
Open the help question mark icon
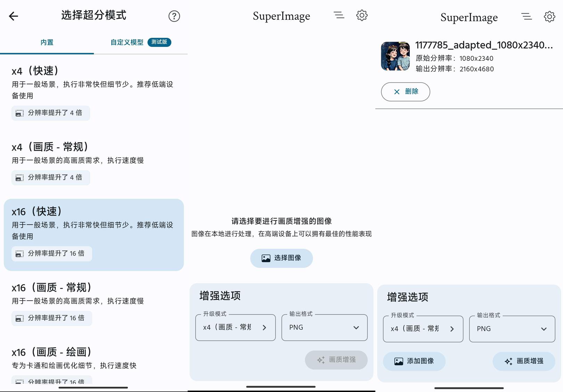tap(174, 16)
